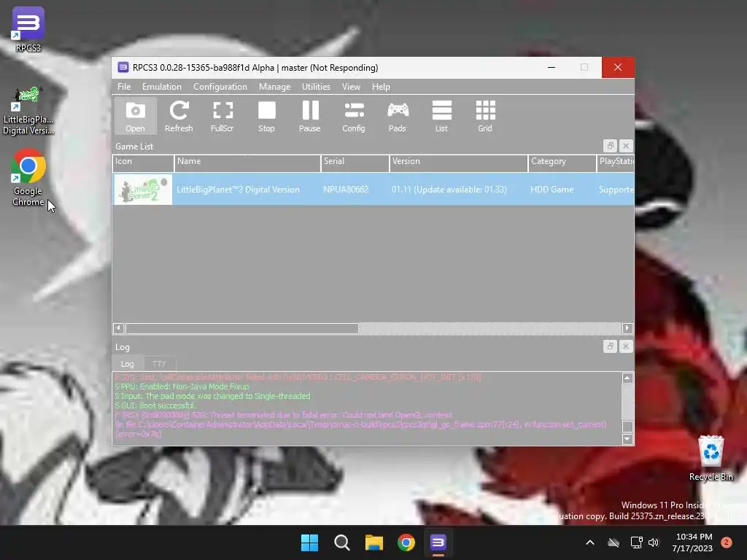The width and height of the screenshot is (747, 560).
Task: Click the game list horizontal scrollbar thumb
Action: coord(242,328)
